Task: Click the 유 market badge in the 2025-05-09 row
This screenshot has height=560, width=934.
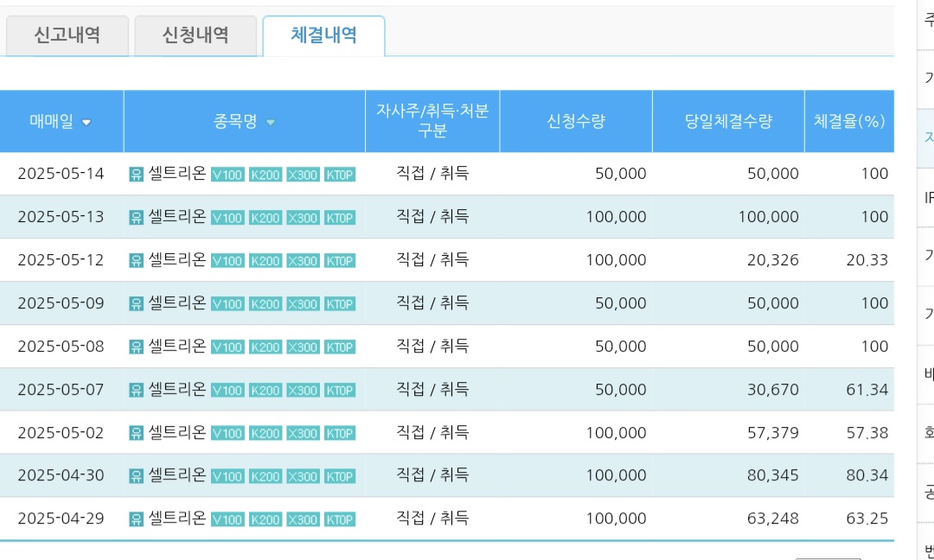Action: 136,304
